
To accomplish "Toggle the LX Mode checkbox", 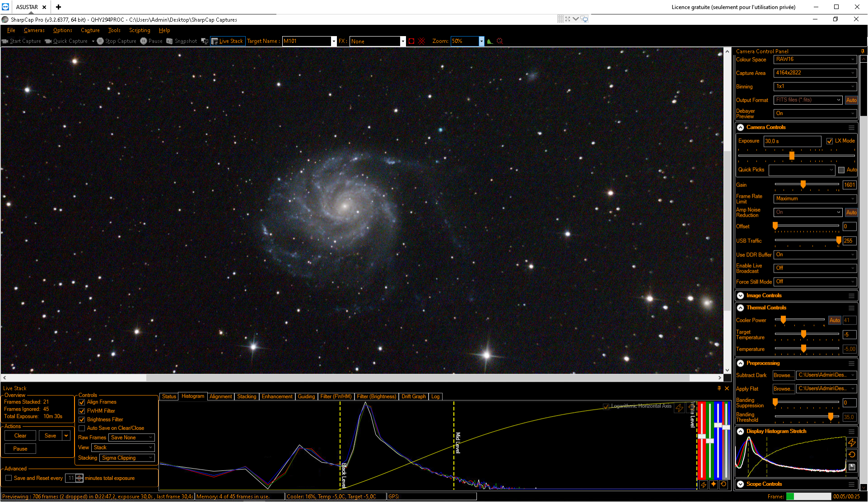I will pyautogui.click(x=830, y=141).
